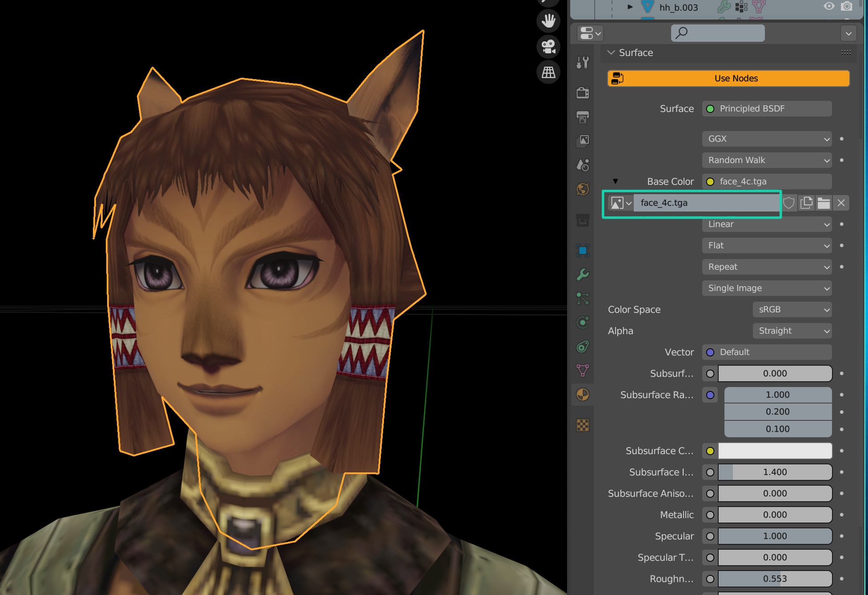The image size is (868, 595).
Task: Toggle fake user shield for face_4c.tga
Action: (789, 203)
